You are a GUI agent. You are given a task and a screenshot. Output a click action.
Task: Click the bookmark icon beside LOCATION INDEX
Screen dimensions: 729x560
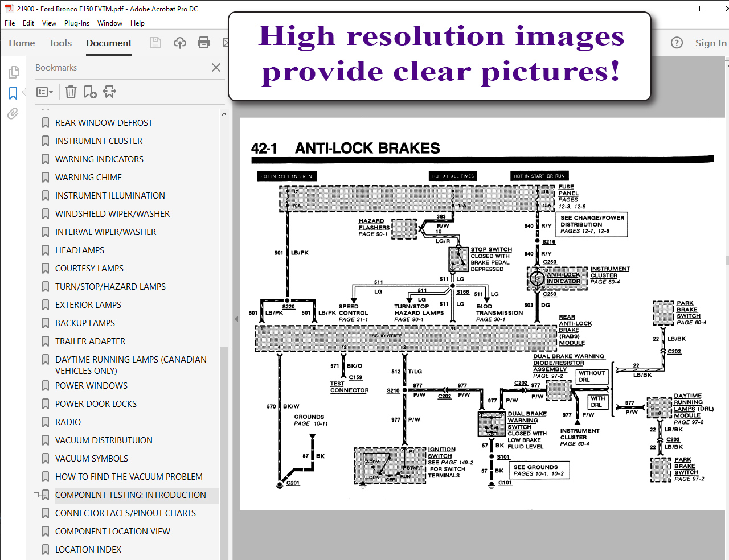[x=46, y=550]
